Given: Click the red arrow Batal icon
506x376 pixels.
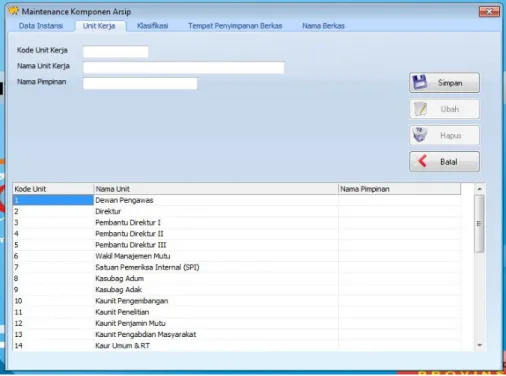Looking at the screenshot, I should [x=422, y=161].
